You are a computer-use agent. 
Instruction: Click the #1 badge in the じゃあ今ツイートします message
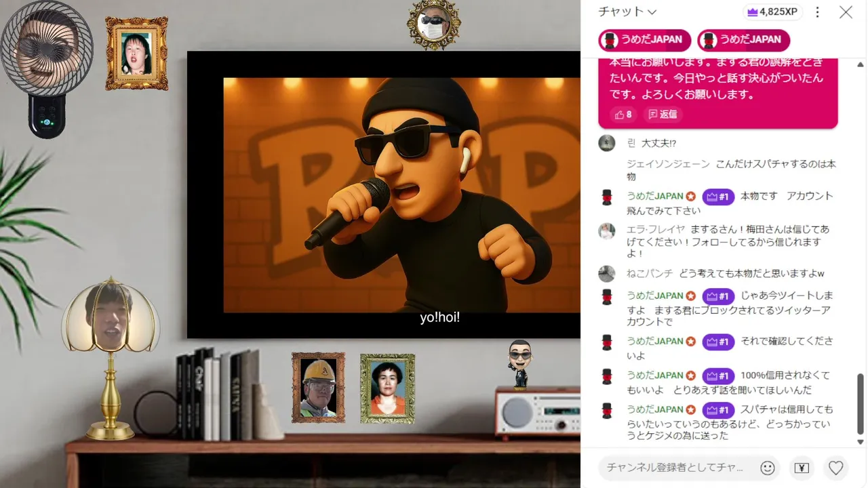[718, 296]
